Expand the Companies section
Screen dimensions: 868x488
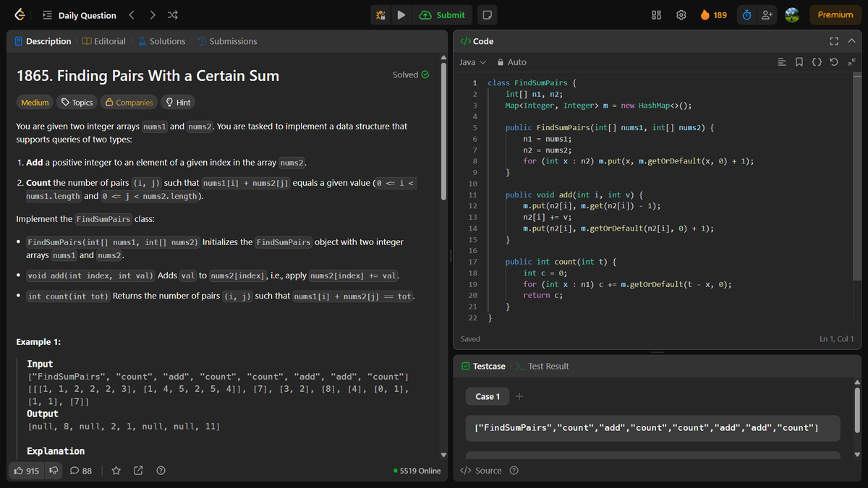coord(129,102)
